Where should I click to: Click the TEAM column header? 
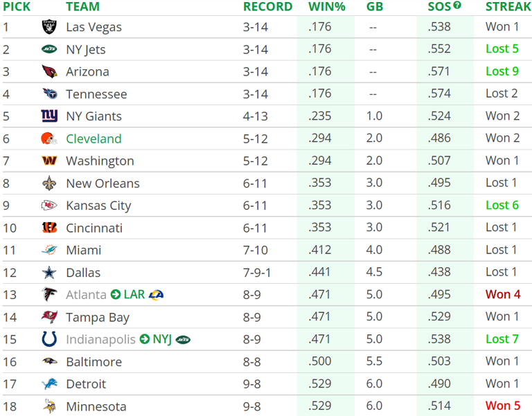pos(82,7)
